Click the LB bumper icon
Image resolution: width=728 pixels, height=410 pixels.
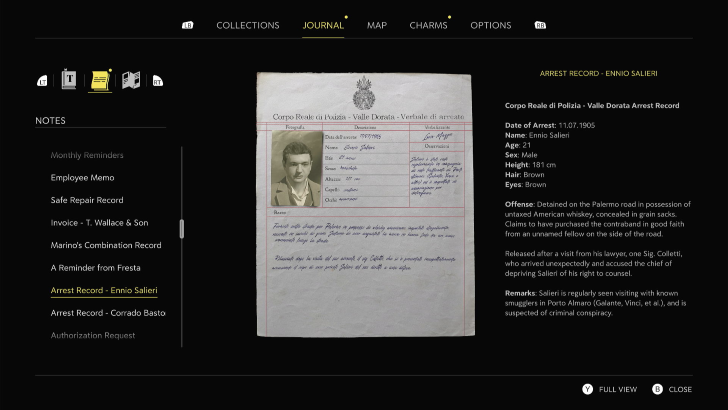tap(187, 26)
